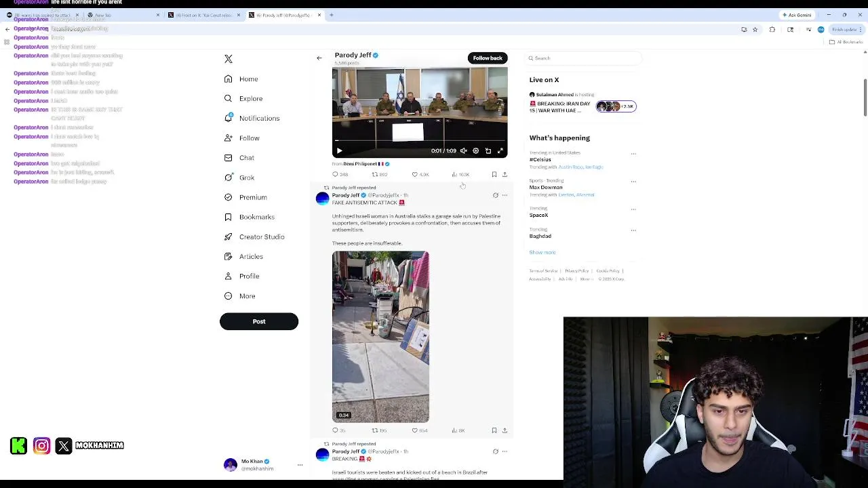Screen dimensions: 868x488
Task: Open more options on FAKE ANTISEMITIC ATTACK post
Action: (x=505, y=195)
